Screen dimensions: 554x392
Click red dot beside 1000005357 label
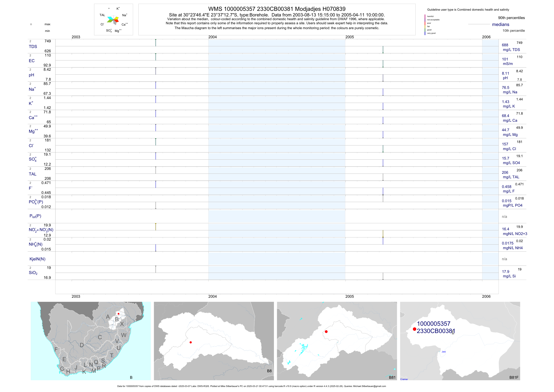(414, 329)
